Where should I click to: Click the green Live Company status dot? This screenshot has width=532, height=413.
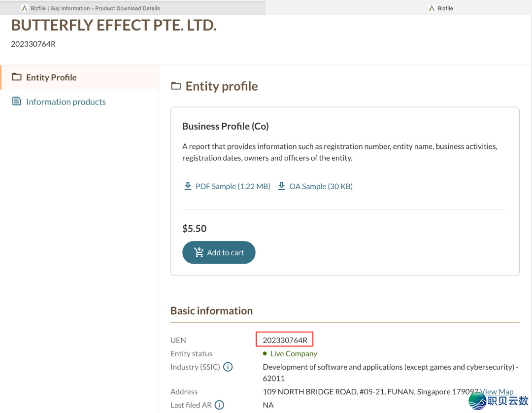[x=265, y=353]
